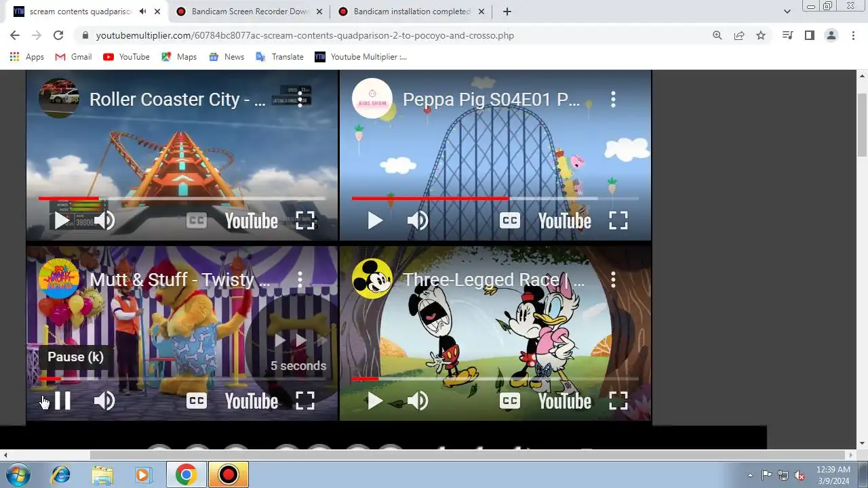Open Chrome three-dot menu
868x488 pixels.
click(x=853, y=35)
